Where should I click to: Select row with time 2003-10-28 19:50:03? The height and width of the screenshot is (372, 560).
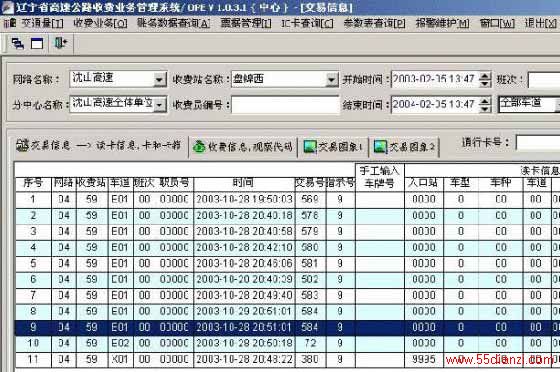coord(288,199)
